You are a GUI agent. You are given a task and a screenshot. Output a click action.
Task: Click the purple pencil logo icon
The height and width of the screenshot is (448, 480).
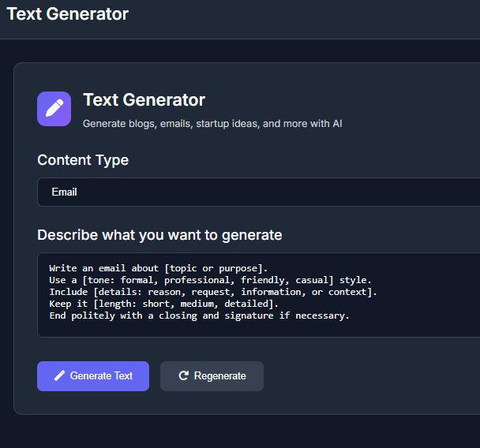[54, 108]
